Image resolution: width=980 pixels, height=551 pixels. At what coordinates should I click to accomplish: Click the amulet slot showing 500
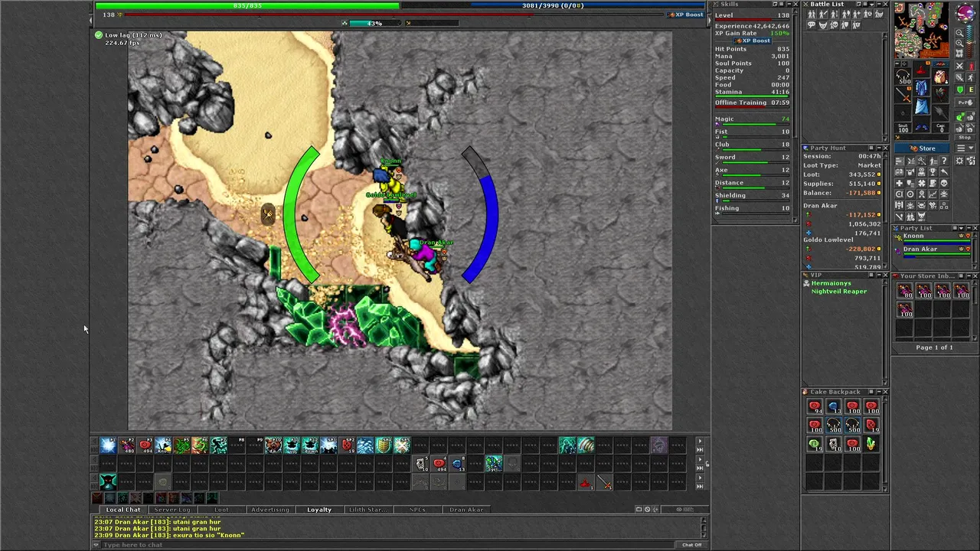903,77
